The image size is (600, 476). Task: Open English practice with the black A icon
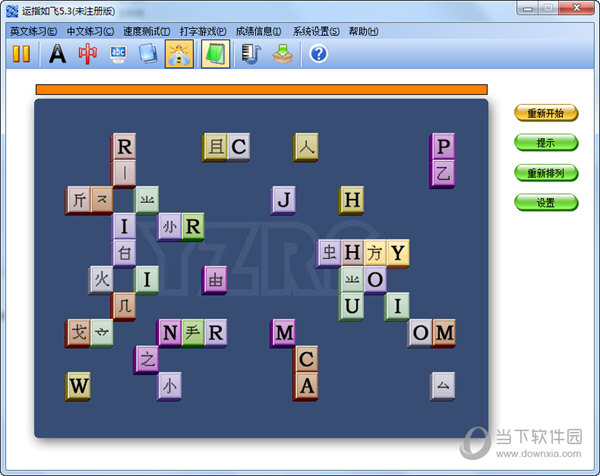[x=57, y=54]
